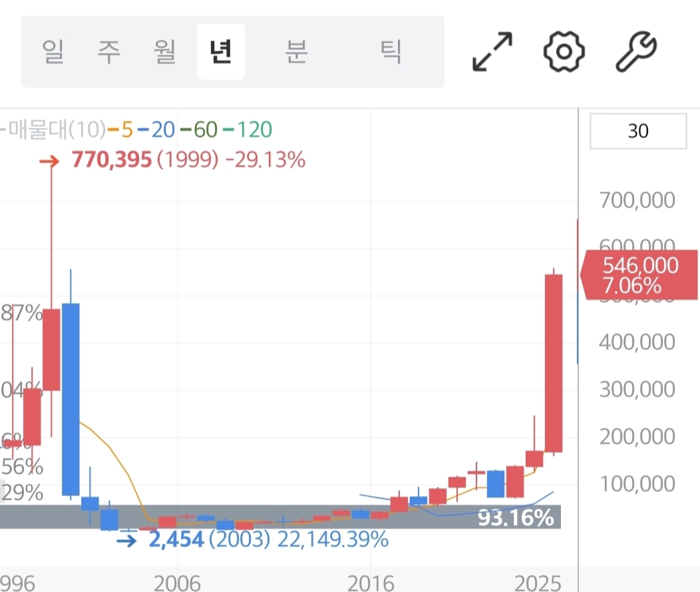Select the 년 (yearly) chart tab

pyautogui.click(x=220, y=52)
